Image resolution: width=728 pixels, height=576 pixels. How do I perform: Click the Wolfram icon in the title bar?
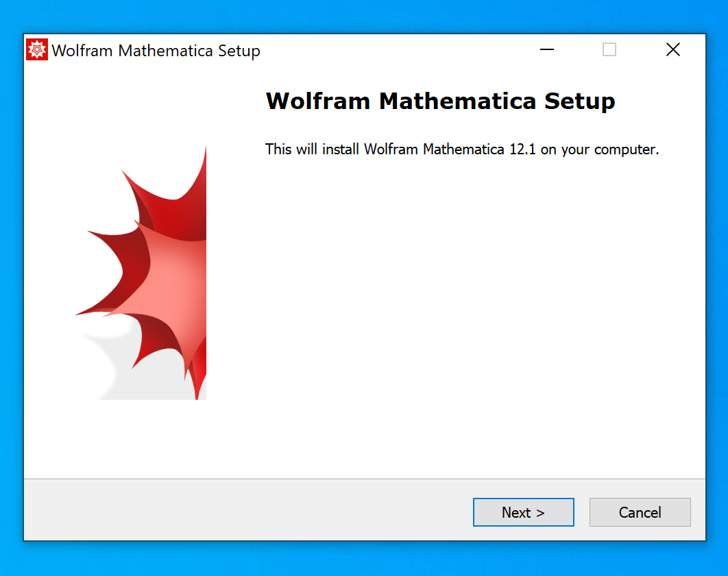37,50
